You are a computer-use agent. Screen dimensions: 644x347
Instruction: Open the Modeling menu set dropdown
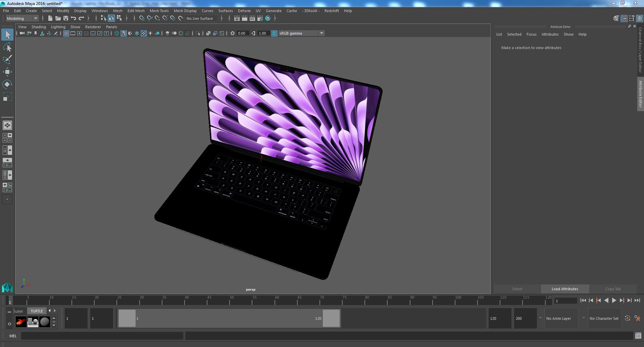click(22, 18)
